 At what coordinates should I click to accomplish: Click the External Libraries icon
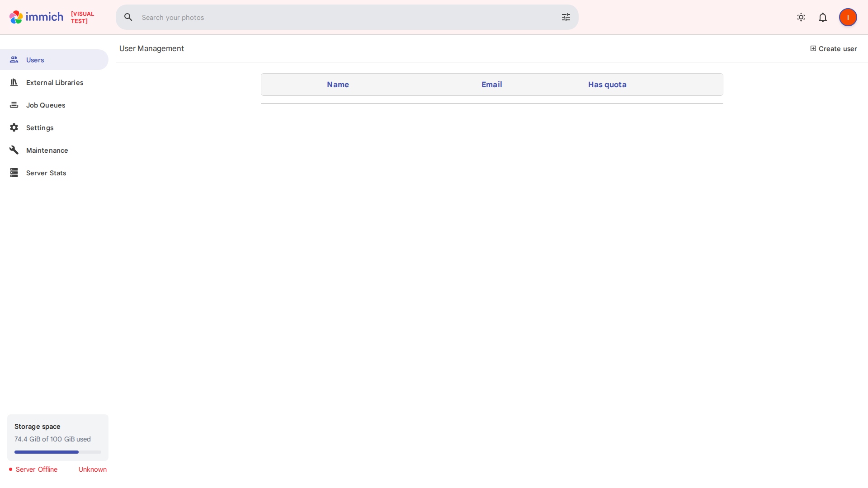coord(14,82)
